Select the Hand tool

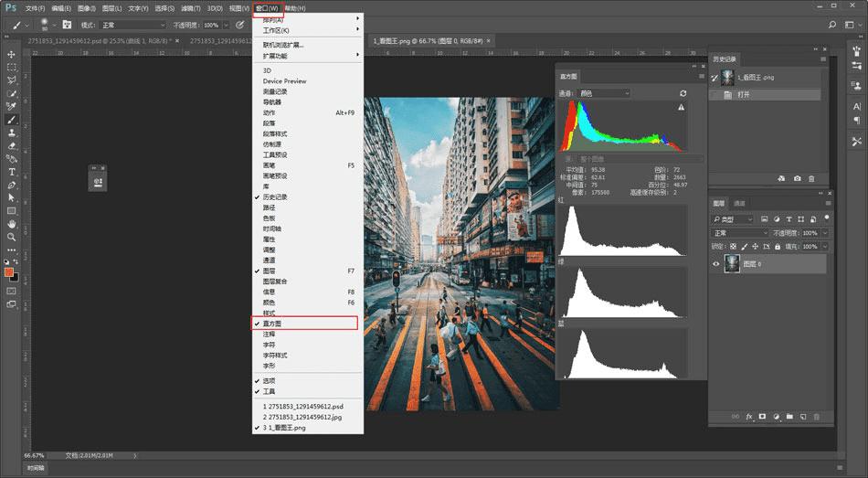(12, 224)
